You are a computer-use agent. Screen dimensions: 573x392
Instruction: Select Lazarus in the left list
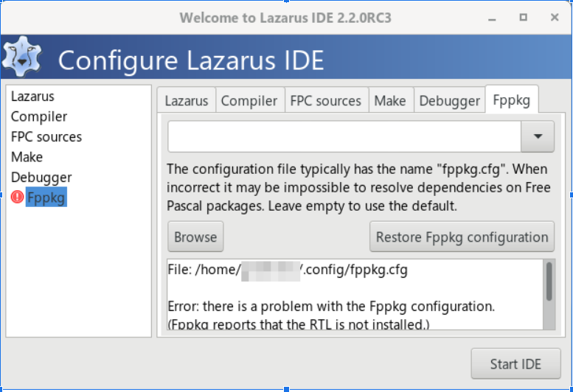click(32, 97)
